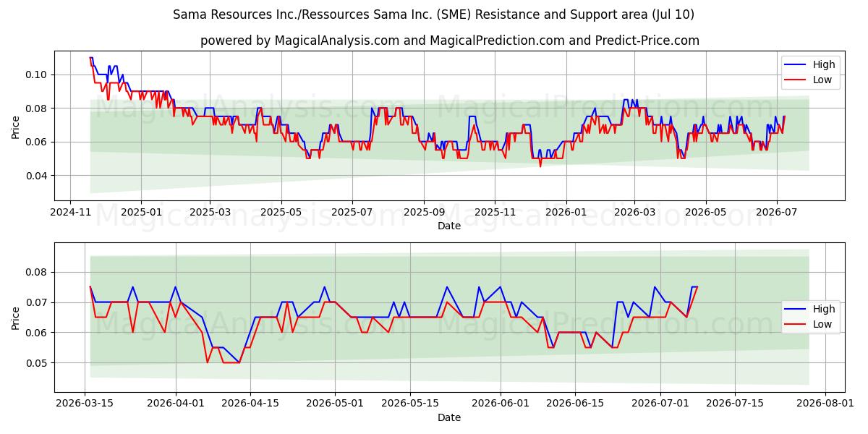Click the 2025-09 x-axis tick label
This screenshot has width=868, height=434.
[424, 212]
